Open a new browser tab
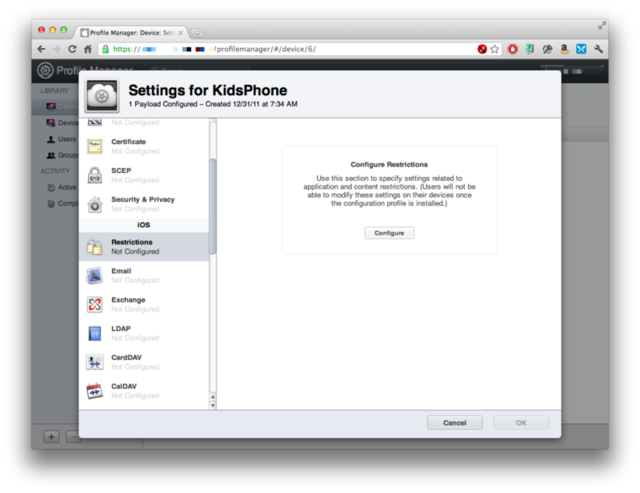 (197, 33)
